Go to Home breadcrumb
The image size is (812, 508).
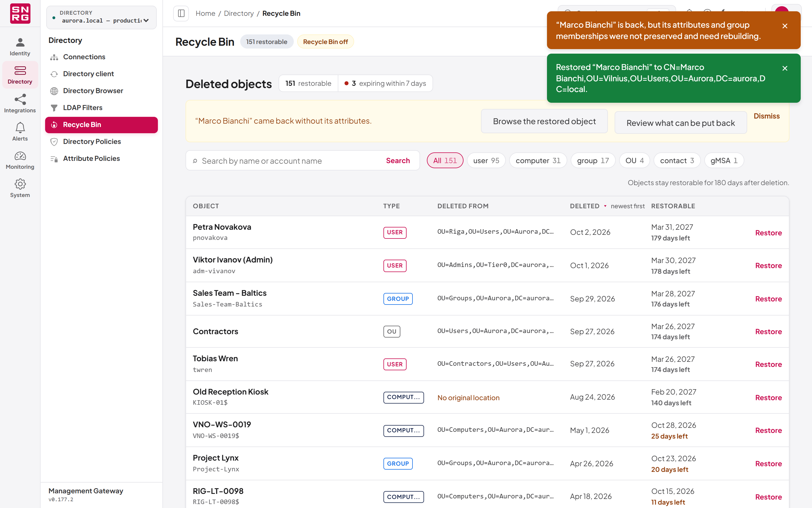click(205, 14)
